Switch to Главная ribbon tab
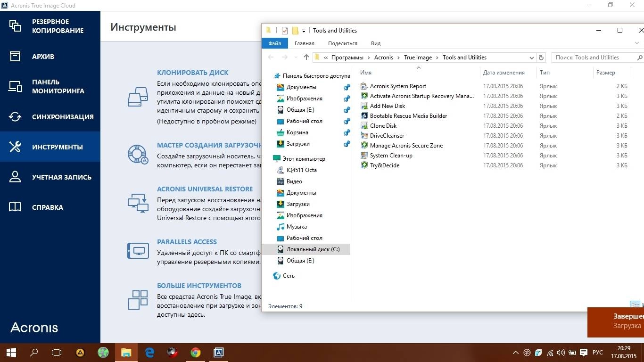Viewport: 644px width, 362px height. click(305, 43)
